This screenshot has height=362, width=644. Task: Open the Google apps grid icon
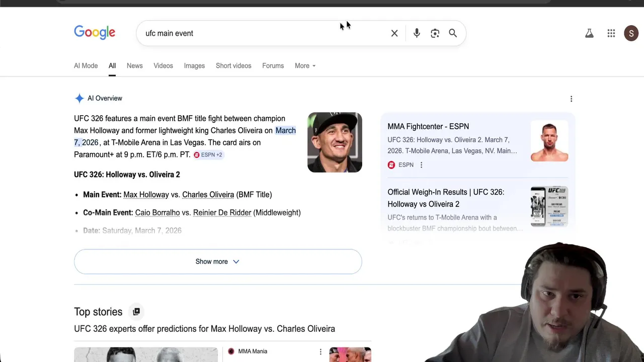coord(611,33)
